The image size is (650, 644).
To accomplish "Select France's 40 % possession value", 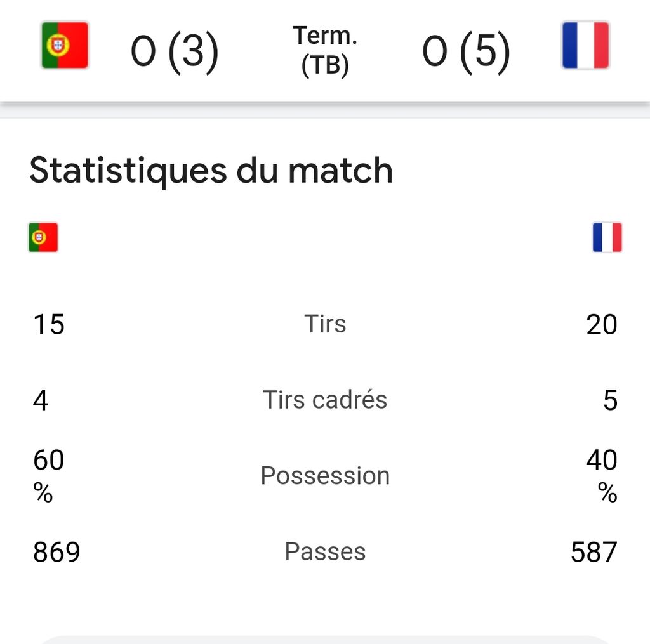I will [602, 475].
